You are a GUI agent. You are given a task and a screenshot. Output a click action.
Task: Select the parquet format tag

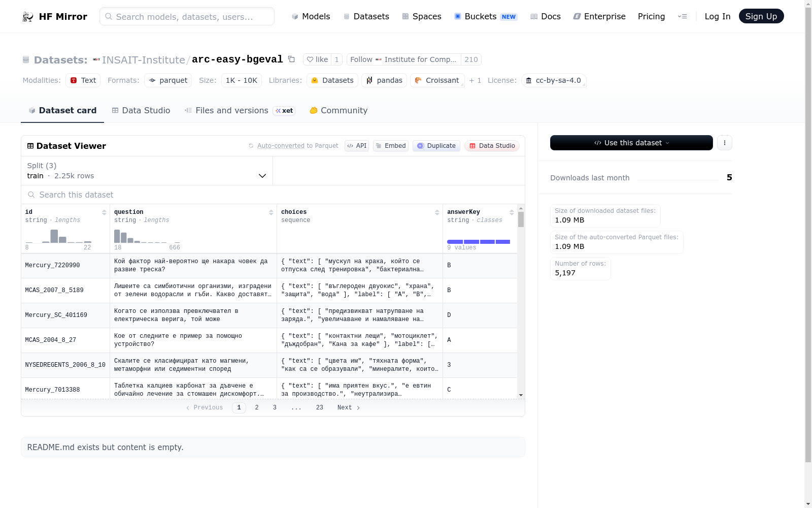coord(168,80)
